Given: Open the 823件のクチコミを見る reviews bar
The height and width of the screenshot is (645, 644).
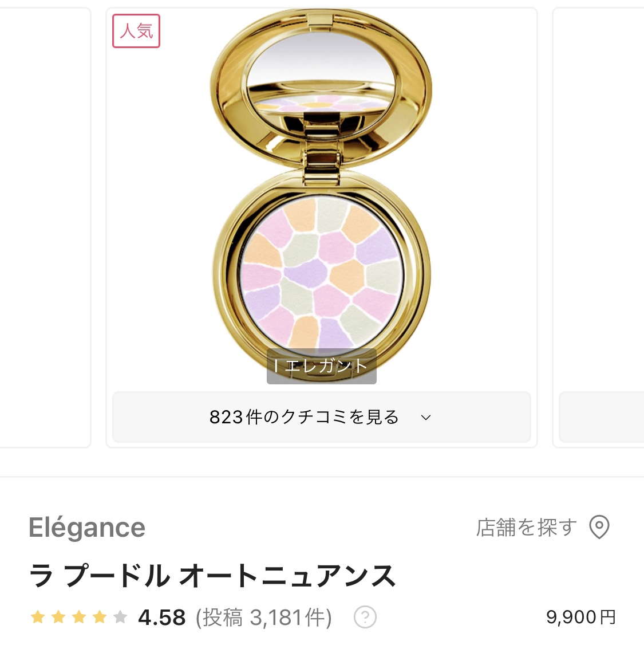Looking at the screenshot, I should click(303, 418).
